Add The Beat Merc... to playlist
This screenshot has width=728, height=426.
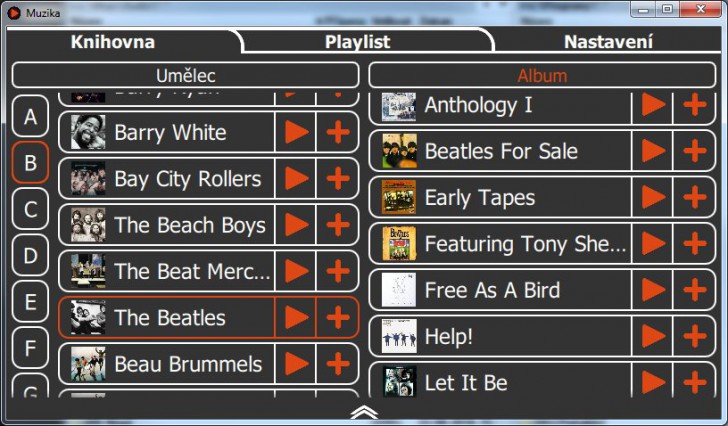point(338,271)
